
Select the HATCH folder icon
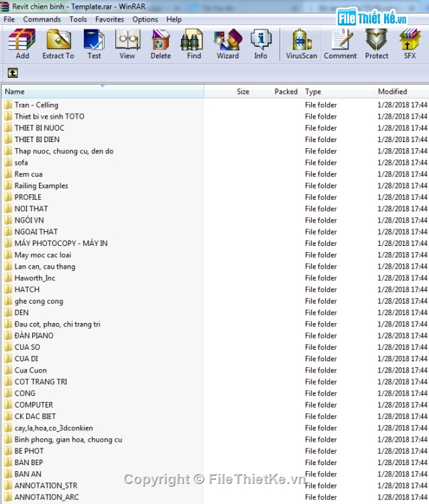tap(8, 290)
